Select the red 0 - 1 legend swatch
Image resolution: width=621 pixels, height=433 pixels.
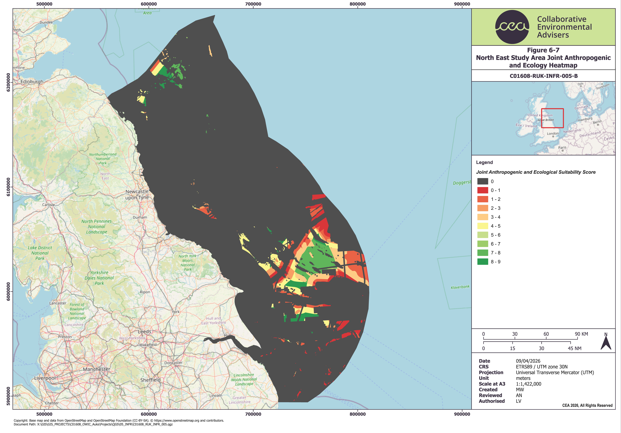pyautogui.click(x=482, y=190)
